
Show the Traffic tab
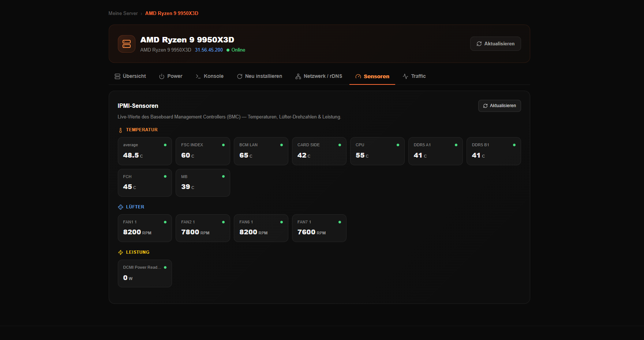pos(414,76)
